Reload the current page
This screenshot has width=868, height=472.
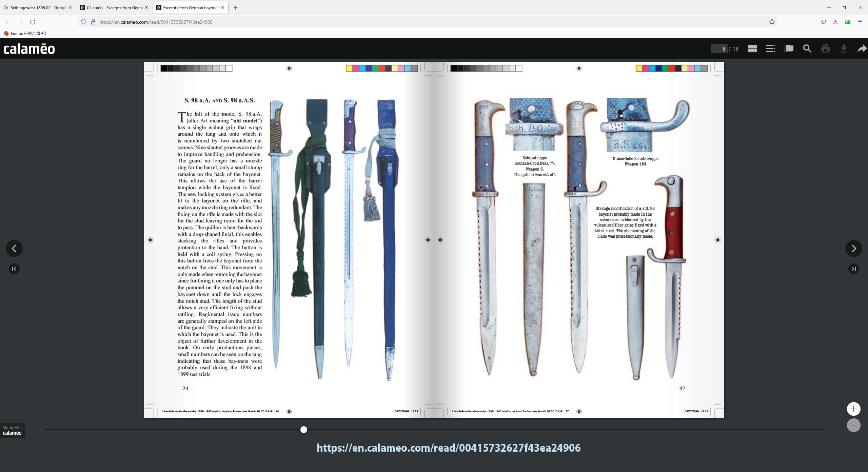33,22
